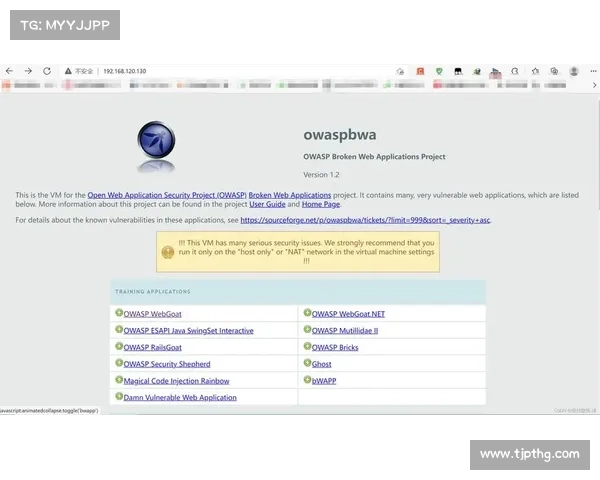600x480 pixels.
Task: Open the User Guide link
Action: tap(267, 204)
